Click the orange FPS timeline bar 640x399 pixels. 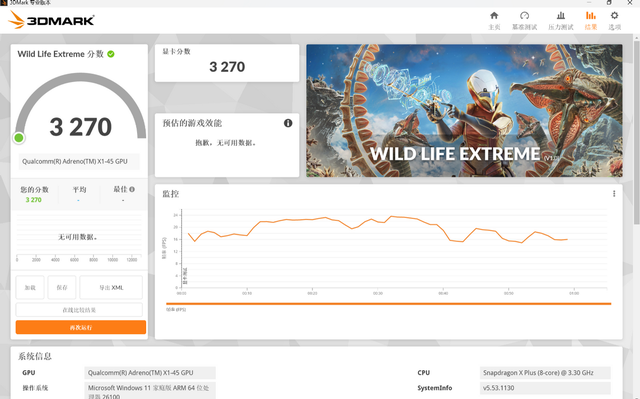[388, 304]
